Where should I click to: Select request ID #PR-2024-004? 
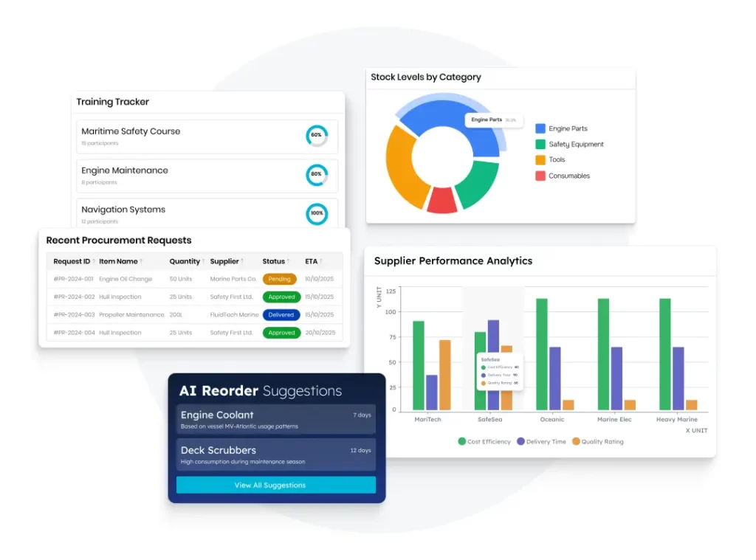[x=74, y=333]
